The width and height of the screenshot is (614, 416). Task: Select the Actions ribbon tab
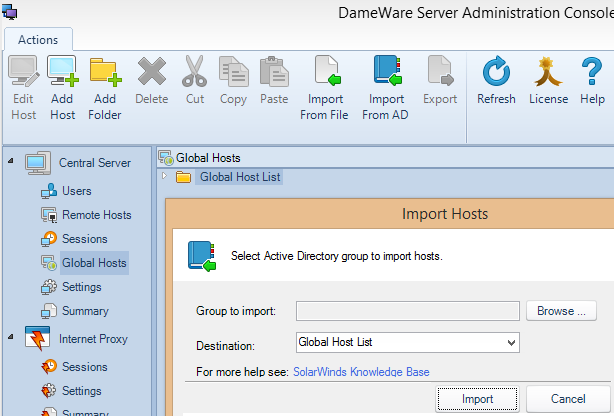tap(38, 39)
